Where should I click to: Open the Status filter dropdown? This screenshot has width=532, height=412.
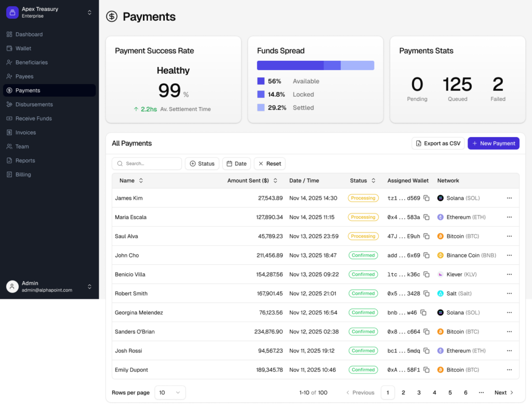pos(202,164)
